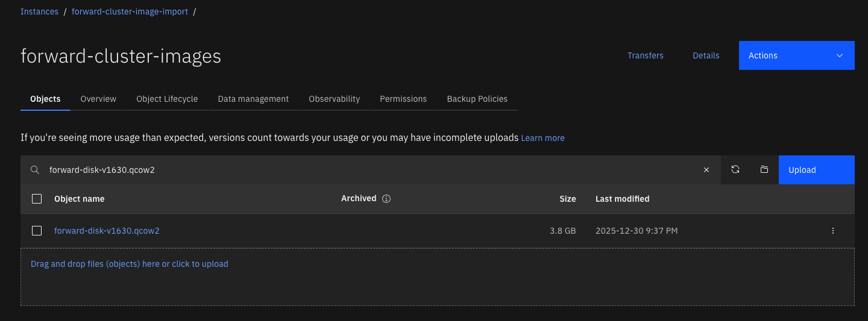Click the folder icon in toolbar

(x=764, y=170)
